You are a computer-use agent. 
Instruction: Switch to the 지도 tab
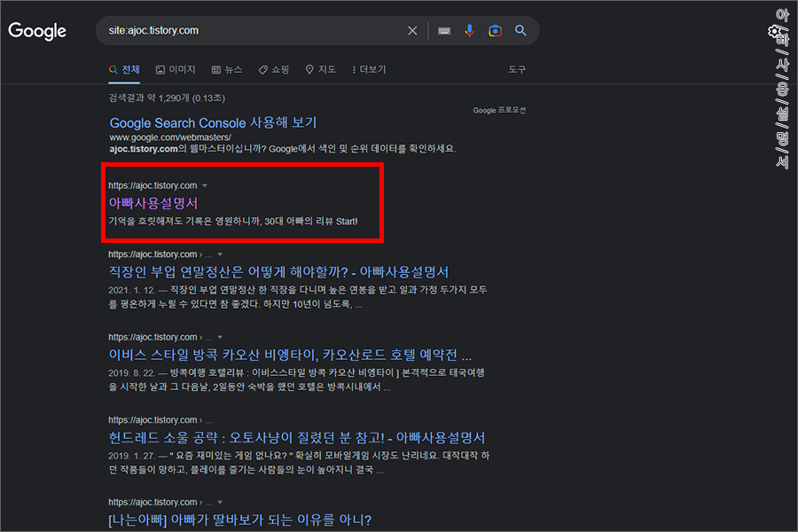point(321,70)
